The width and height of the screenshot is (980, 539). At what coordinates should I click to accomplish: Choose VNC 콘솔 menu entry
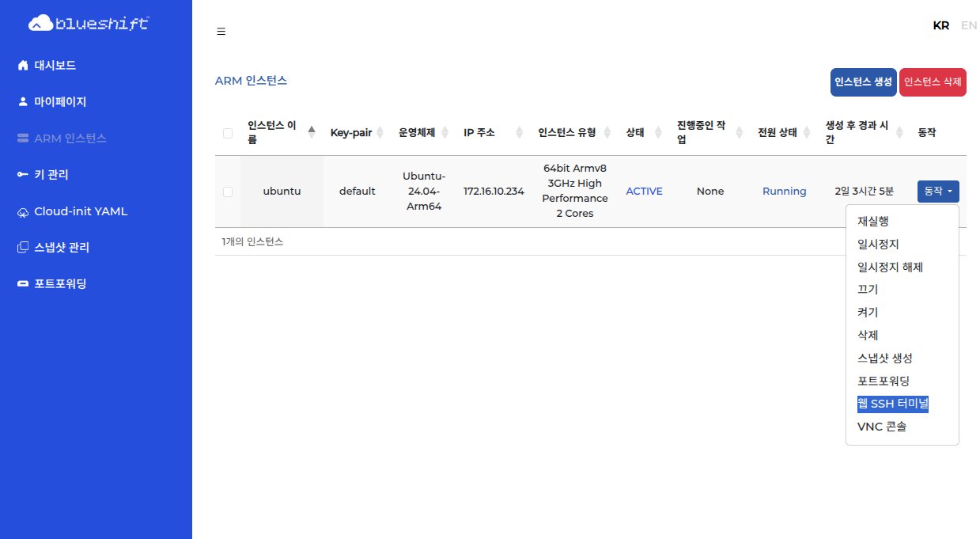point(881,427)
